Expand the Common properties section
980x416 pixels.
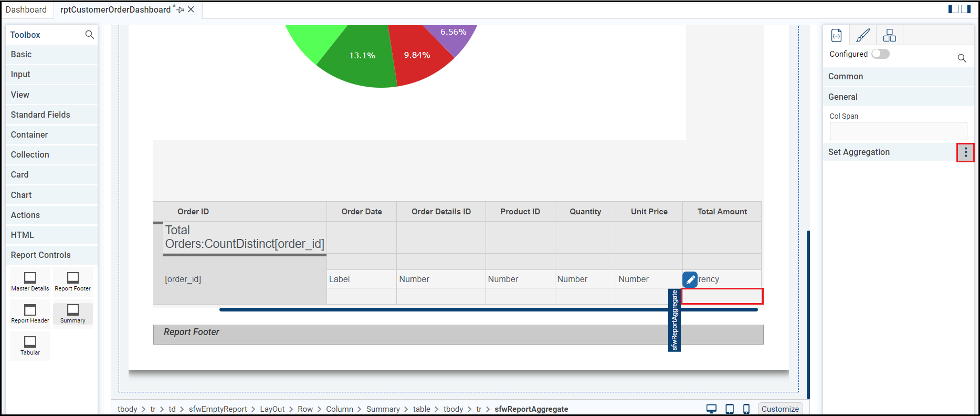(x=898, y=77)
